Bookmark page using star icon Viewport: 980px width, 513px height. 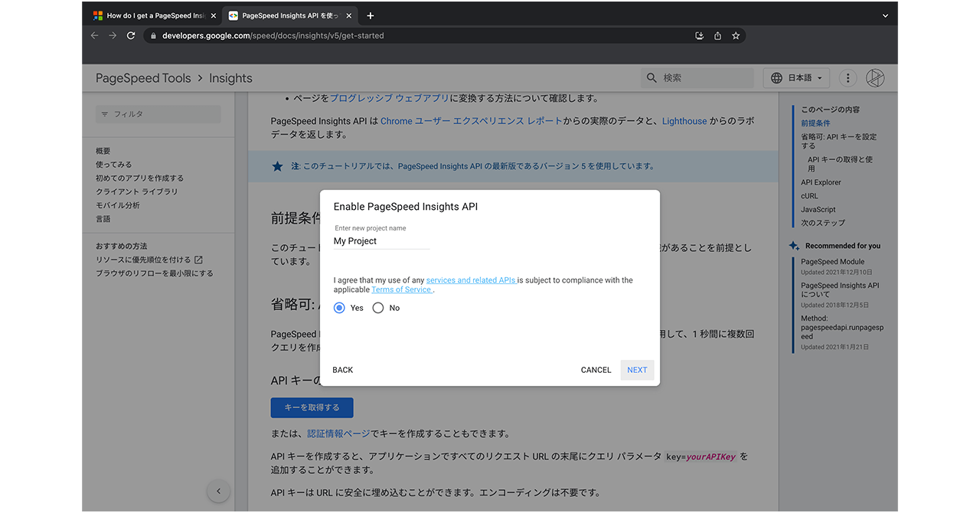(x=736, y=36)
